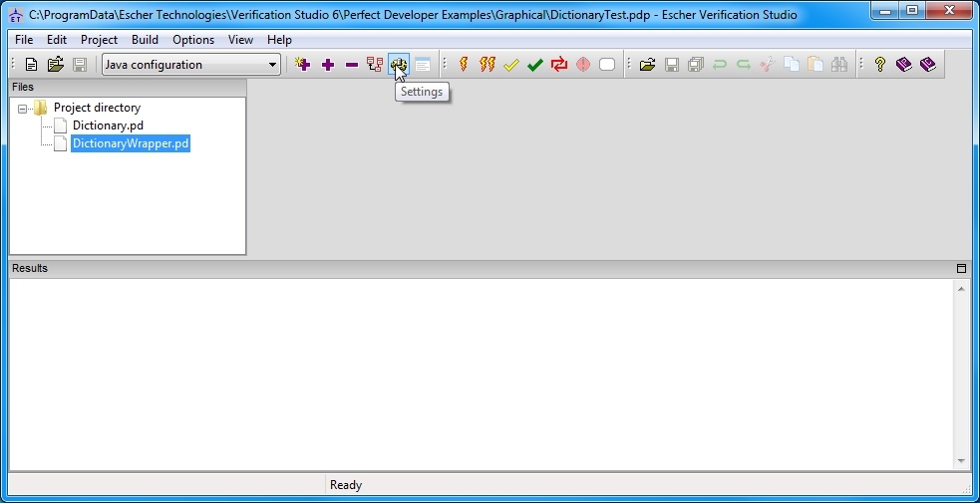The width and height of the screenshot is (980, 503).
Task: Click the purple plus add icon
Action: coord(328,65)
